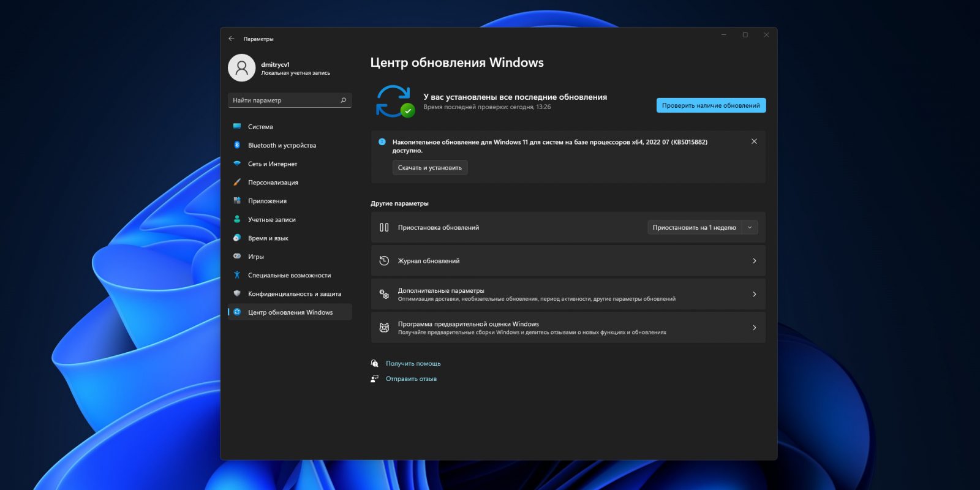Open Журнал обновлений row
Screen dimensions: 980x490
point(568,261)
